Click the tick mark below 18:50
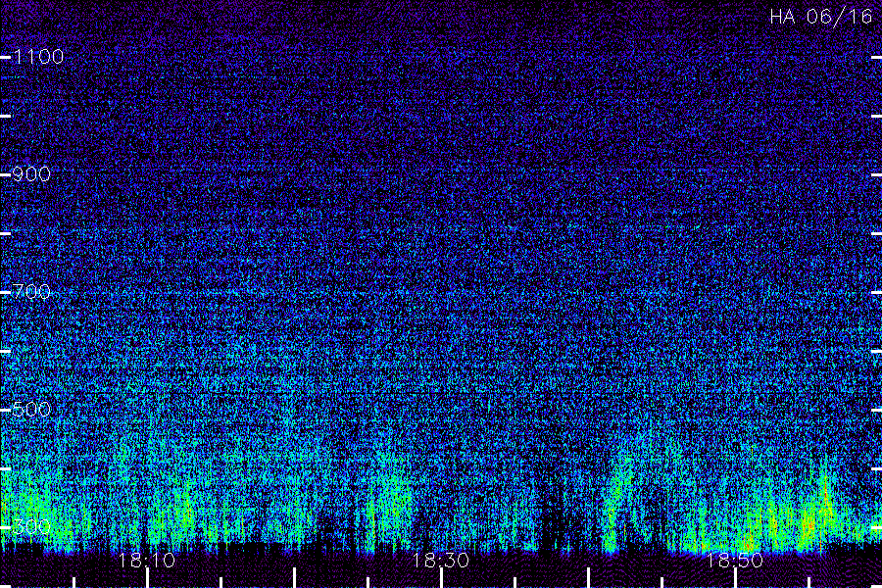Image resolution: width=882 pixels, height=588 pixels. tap(735, 578)
